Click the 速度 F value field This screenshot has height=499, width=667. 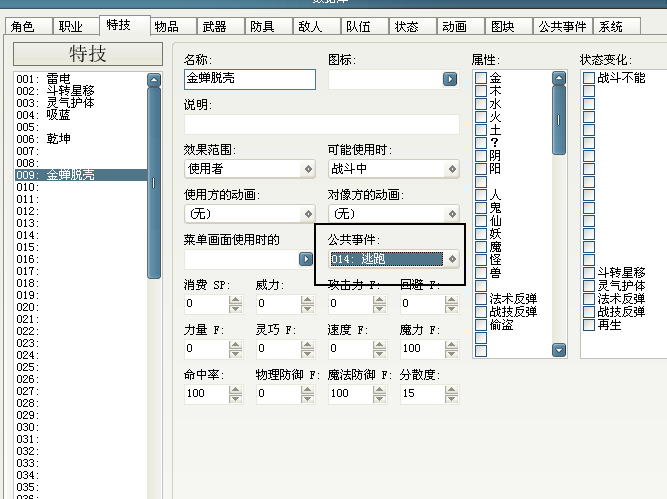[351, 348]
